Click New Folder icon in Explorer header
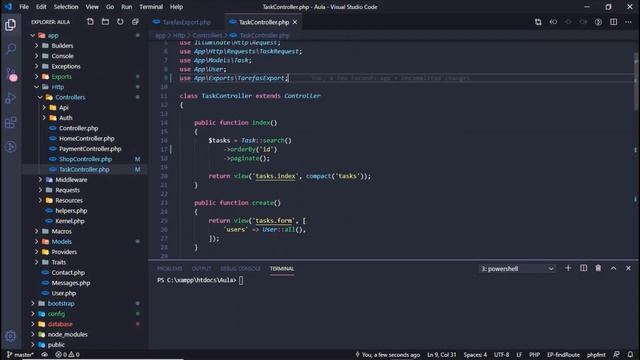Screen dimensions: 640x360 pos(105,22)
